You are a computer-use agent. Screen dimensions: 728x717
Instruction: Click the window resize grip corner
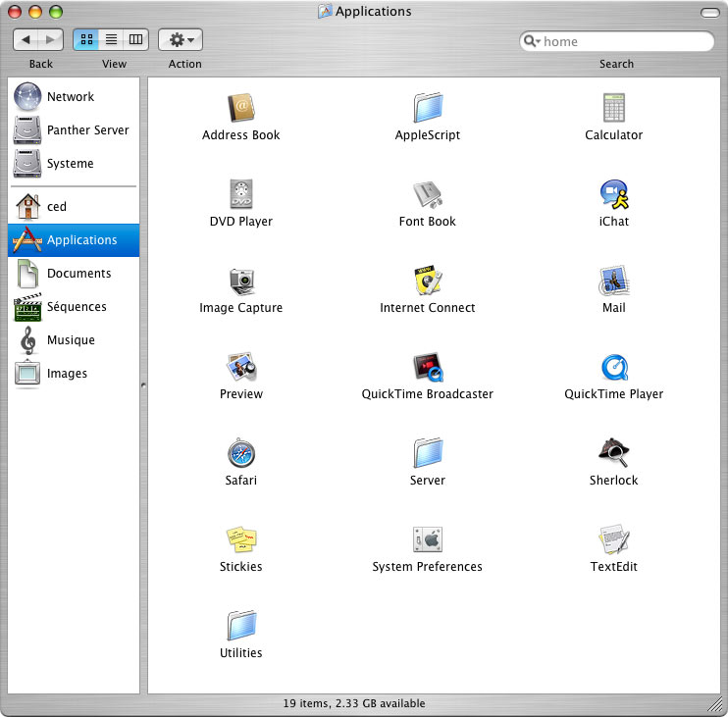click(x=715, y=704)
